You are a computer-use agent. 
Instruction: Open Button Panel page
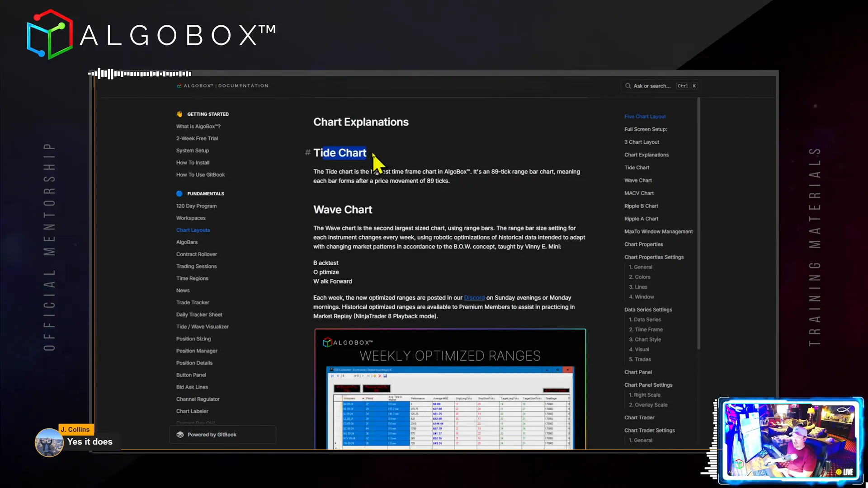click(x=191, y=375)
